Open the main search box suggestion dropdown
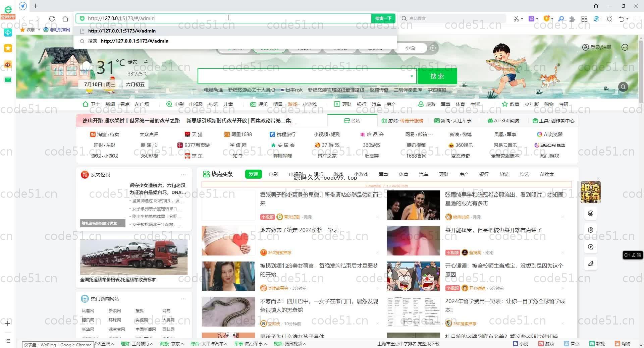 pos(412,76)
